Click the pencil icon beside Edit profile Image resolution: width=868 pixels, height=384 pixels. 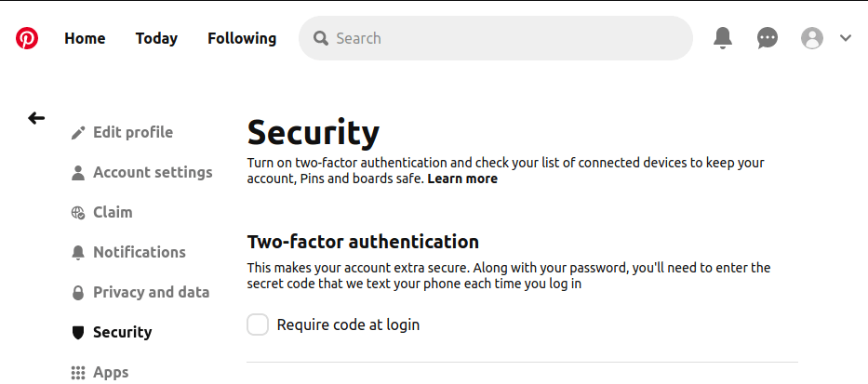click(x=78, y=133)
